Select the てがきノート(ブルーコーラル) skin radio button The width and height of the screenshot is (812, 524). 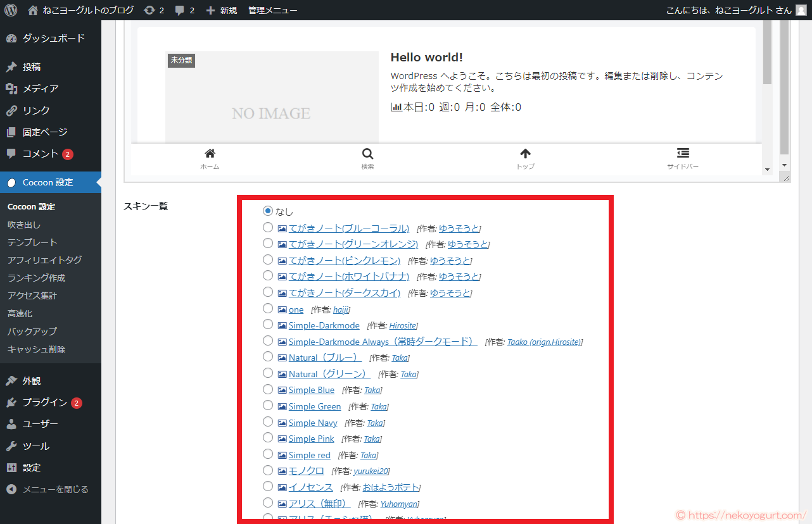click(268, 227)
